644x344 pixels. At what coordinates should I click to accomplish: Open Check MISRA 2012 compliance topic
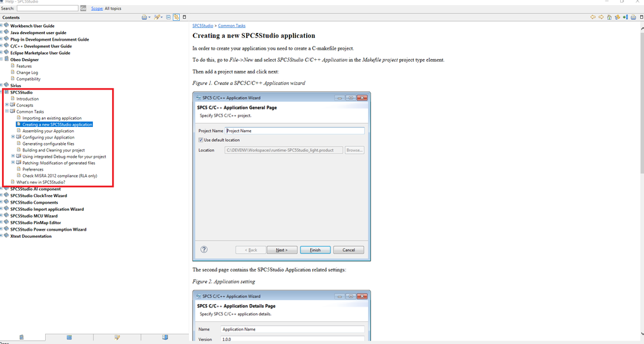[x=59, y=176]
